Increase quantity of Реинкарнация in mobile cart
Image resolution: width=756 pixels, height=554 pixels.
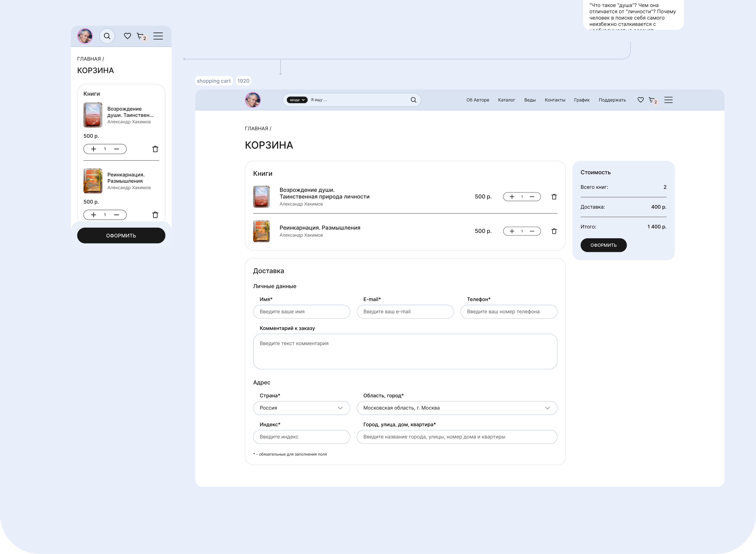[x=94, y=215]
